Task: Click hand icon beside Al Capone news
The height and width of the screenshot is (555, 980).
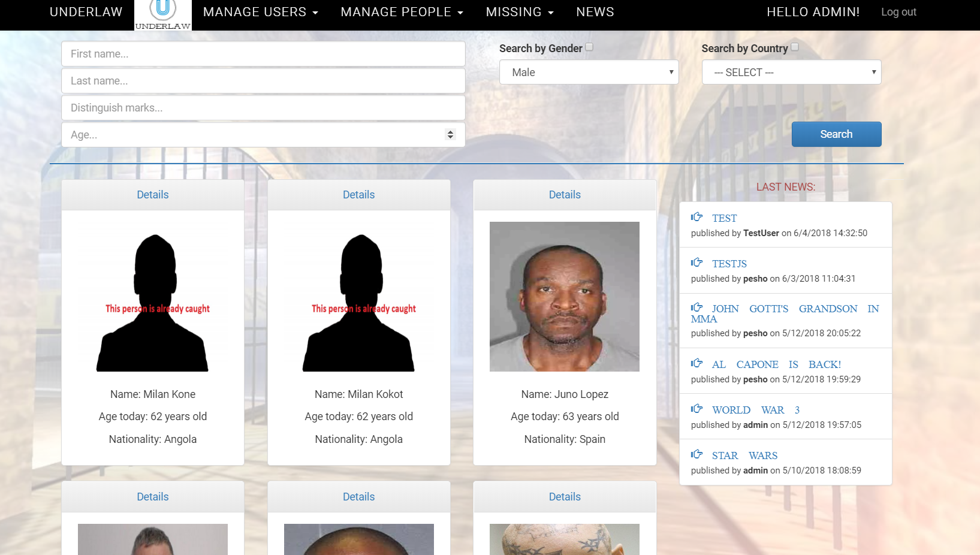Action: (x=696, y=363)
